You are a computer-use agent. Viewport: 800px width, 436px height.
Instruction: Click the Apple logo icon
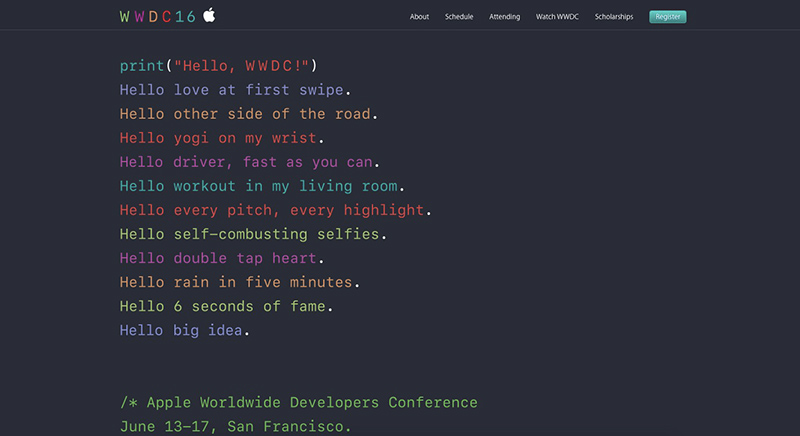tap(209, 15)
